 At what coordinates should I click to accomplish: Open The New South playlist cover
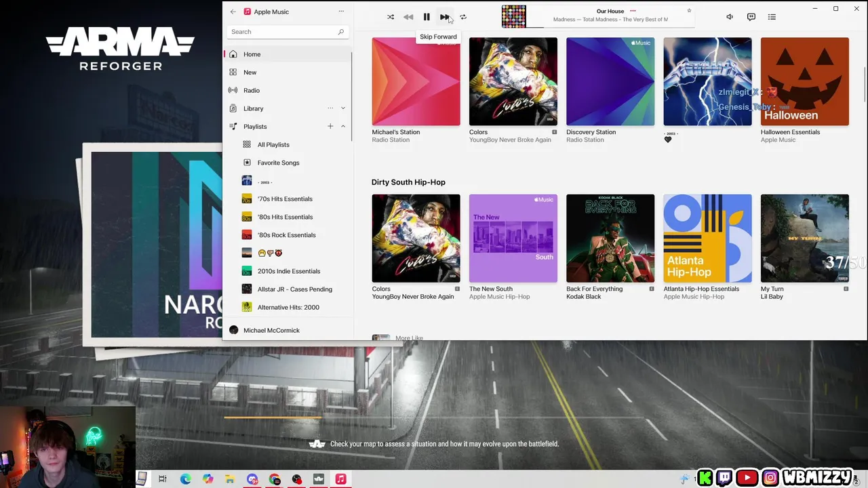point(513,239)
